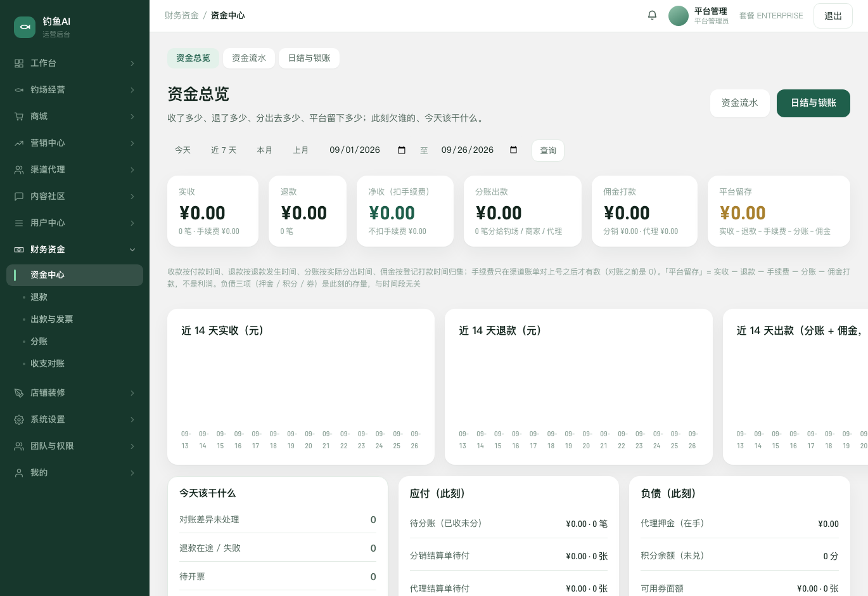This screenshot has height=596, width=868.
Task: Click the green 日结与锁账 button
Action: pos(814,103)
